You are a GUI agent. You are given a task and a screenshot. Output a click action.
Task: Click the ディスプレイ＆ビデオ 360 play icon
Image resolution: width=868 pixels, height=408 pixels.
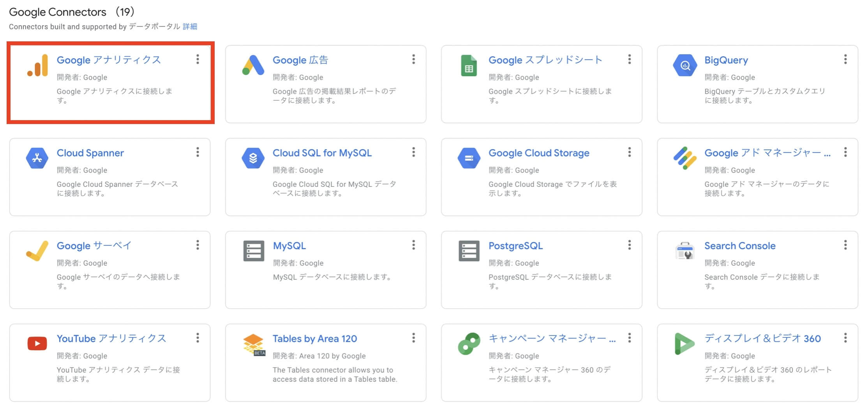point(685,344)
